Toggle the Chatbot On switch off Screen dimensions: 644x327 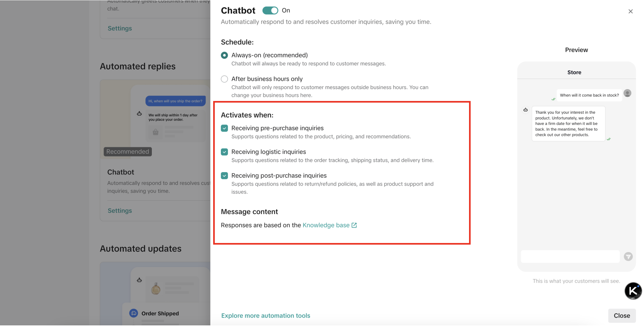[270, 11]
